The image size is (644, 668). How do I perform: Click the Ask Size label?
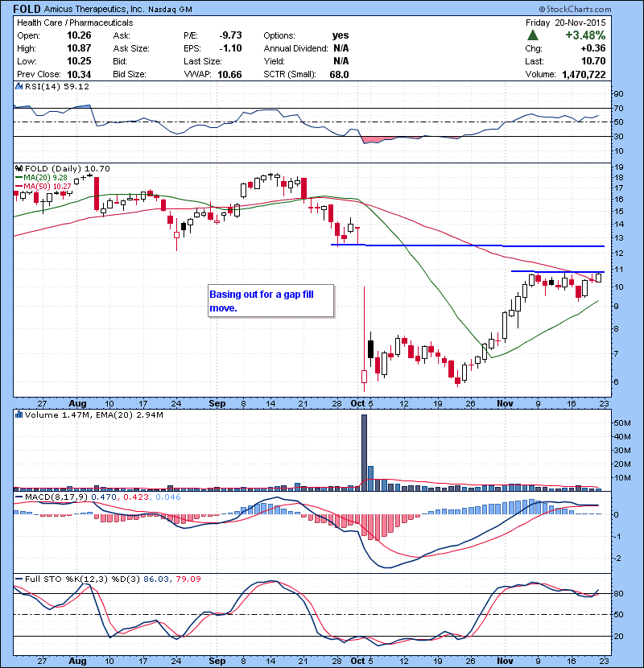pos(131,48)
